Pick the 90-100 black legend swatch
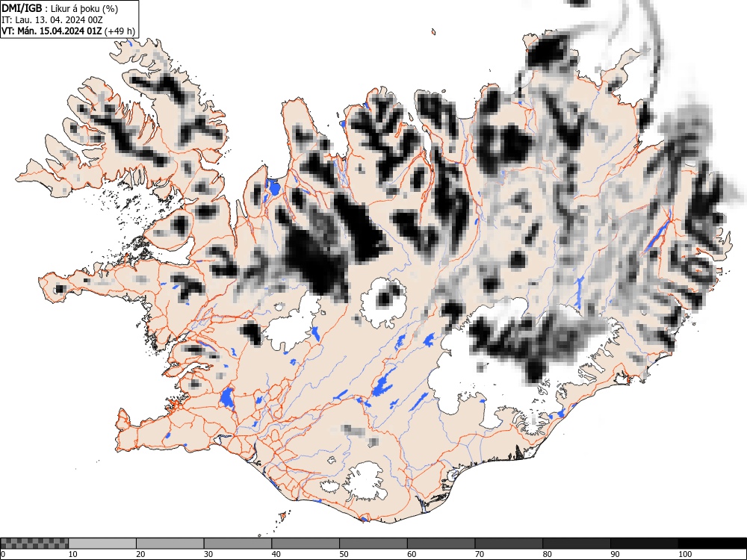 click(644, 543)
